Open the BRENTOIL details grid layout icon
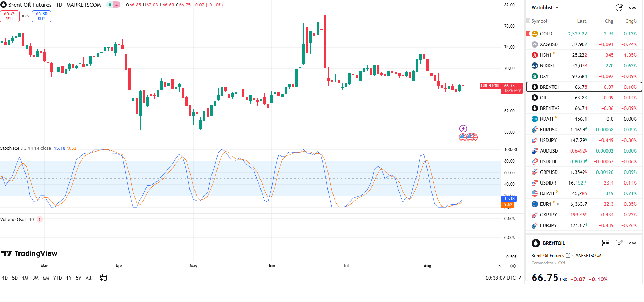Viewport: 644px width, 302px height. (606, 243)
